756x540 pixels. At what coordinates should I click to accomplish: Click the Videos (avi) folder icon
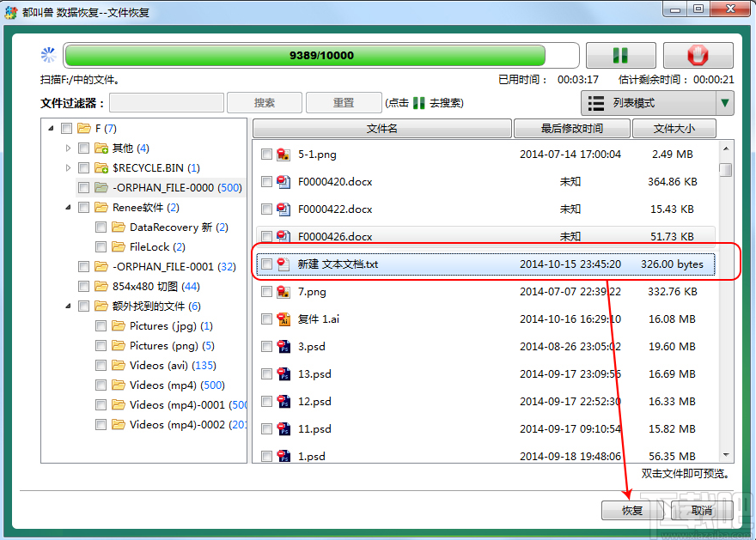[119, 365]
